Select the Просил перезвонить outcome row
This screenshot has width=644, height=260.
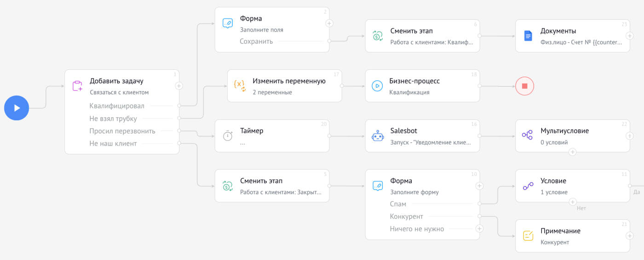[x=122, y=131]
